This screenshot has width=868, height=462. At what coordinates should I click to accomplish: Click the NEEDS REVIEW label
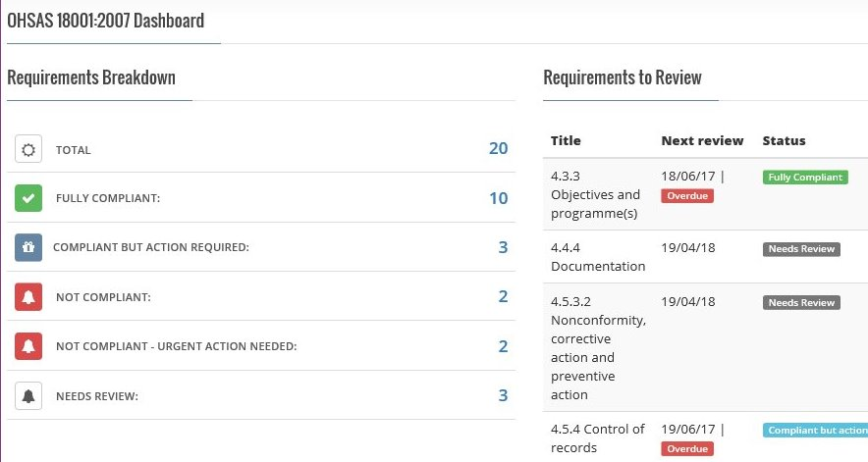click(97, 396)
